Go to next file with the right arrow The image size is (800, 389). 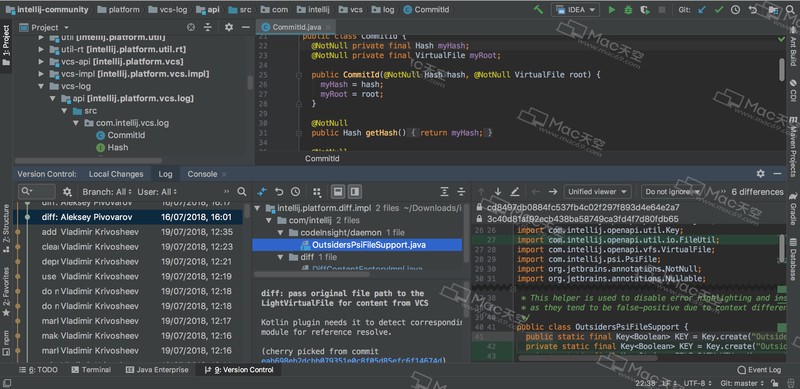pos(553,192)
